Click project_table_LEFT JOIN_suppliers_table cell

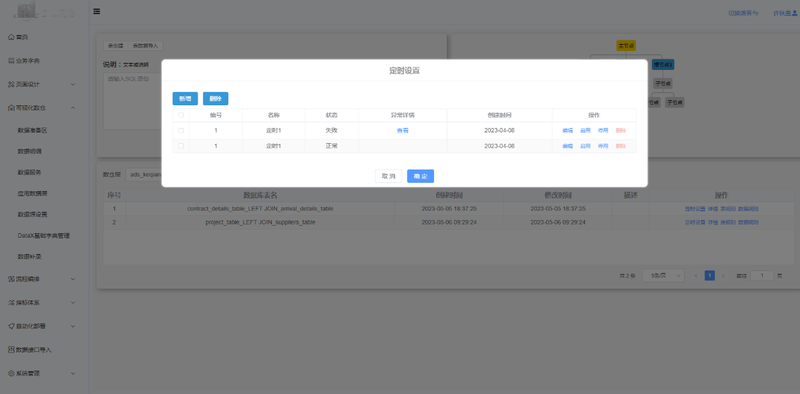click(x=260, y=223)
